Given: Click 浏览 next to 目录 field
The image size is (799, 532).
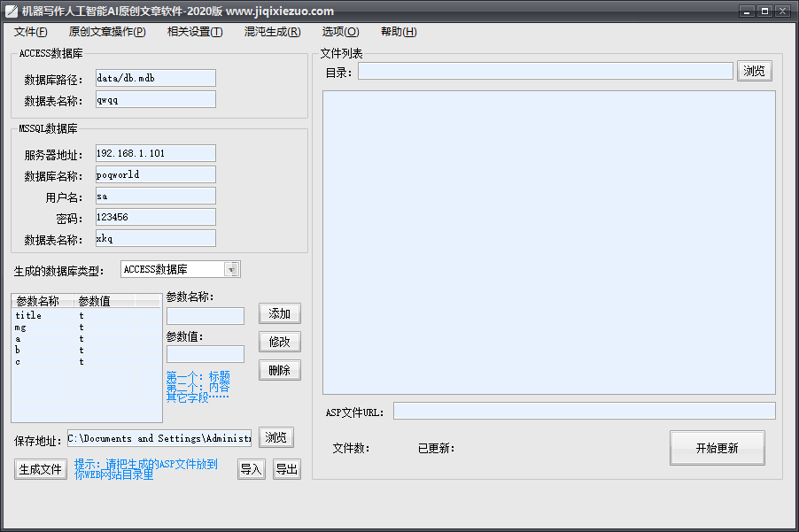Looking at the screenshot, I should pos(754,71).
